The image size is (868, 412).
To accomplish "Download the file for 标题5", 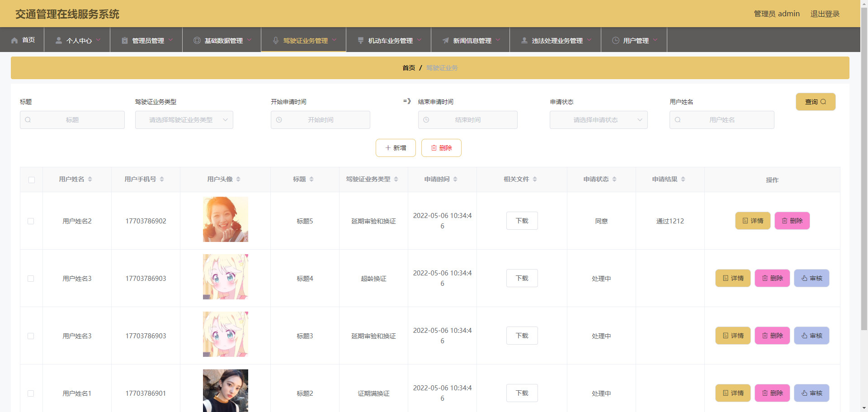I will pos(522,221).
